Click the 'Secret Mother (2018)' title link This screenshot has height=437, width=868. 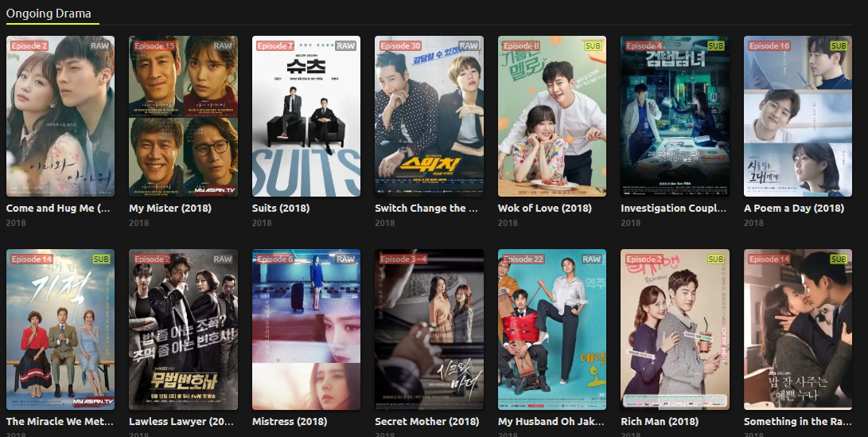[426, 422]
